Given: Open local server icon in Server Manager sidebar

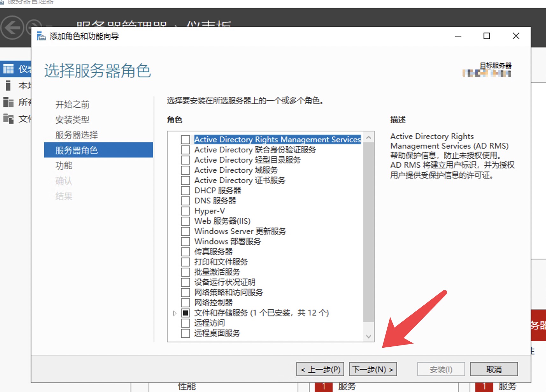Looking at the screenshot, I should pos(8,85).
